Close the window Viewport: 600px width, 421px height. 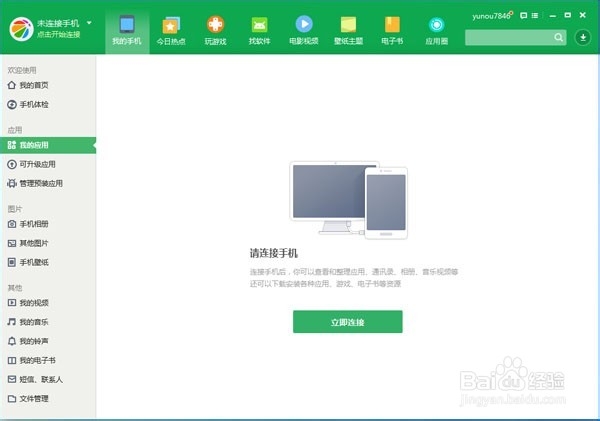click(x=582, y=15)
